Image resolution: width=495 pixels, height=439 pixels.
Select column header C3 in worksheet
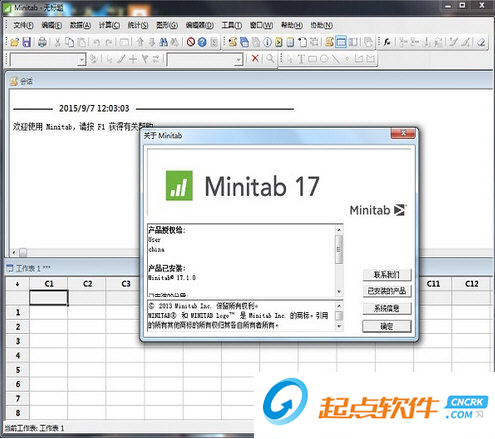click(x=126, y=284)
